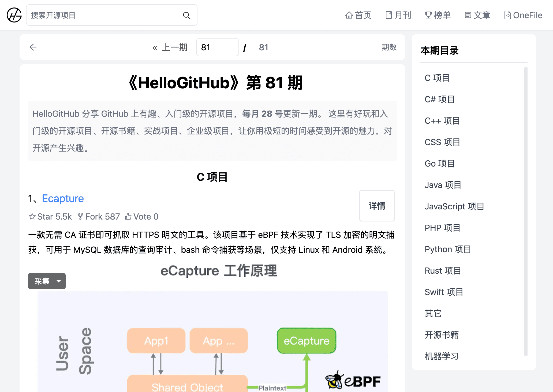Focus the 搜索开源项目 search field
The height and width of the screenshot is (392, 553).
[112, 15]
